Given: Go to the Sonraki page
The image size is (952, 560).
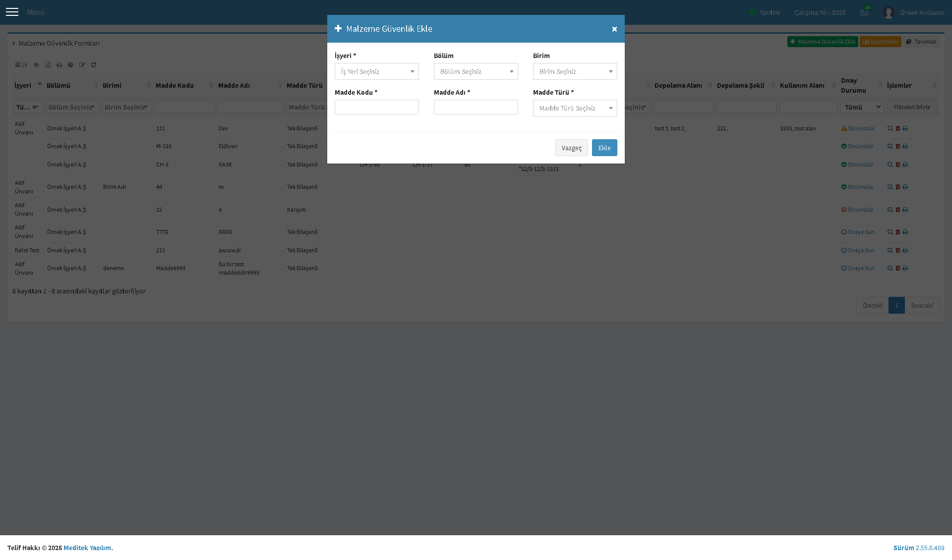Looking at the screenshot, I should (x=922, y=305).
